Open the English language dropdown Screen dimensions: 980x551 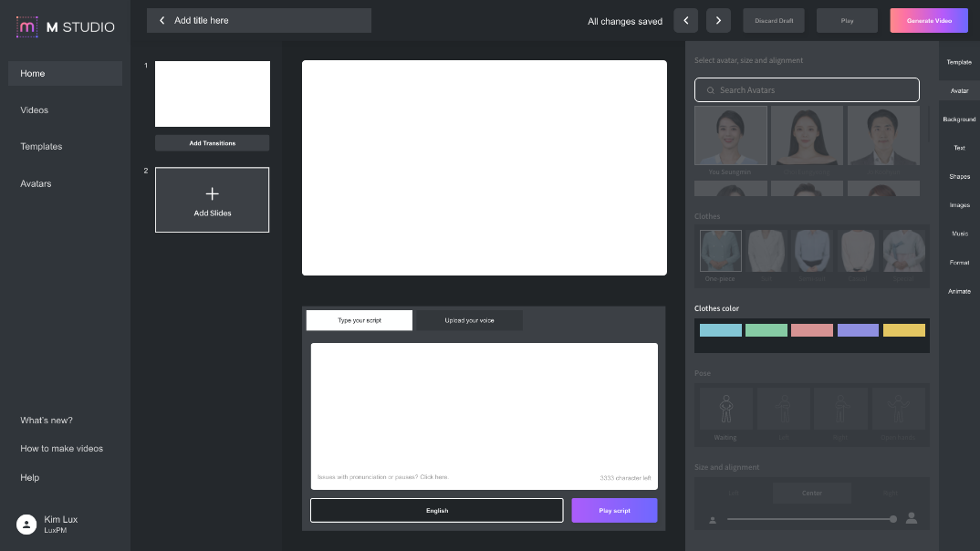click(436, 510)
